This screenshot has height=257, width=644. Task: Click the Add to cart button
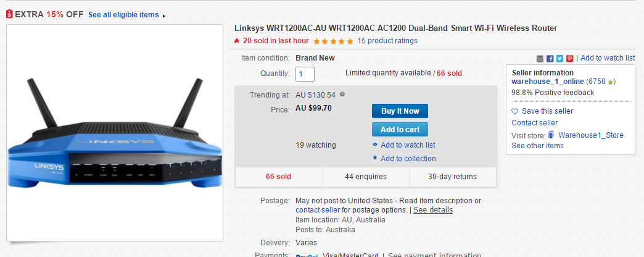click(x=400, y=130)
